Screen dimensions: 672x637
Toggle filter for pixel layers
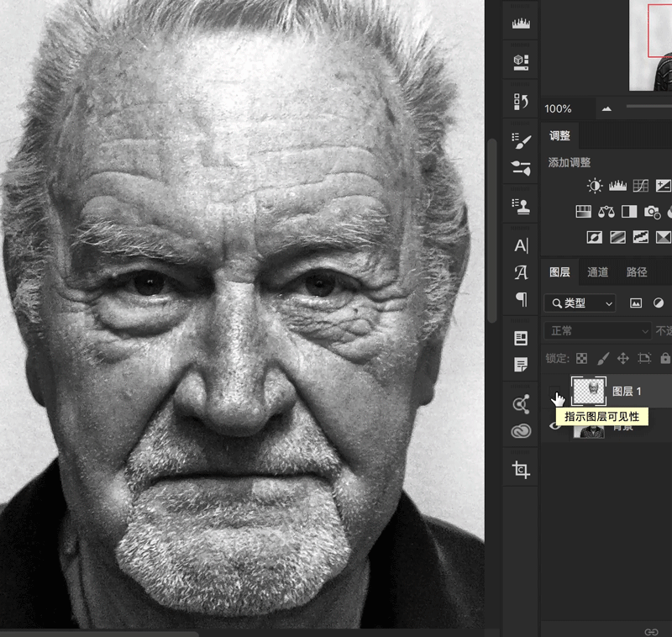pyautogui.click(x=636, y=303)
